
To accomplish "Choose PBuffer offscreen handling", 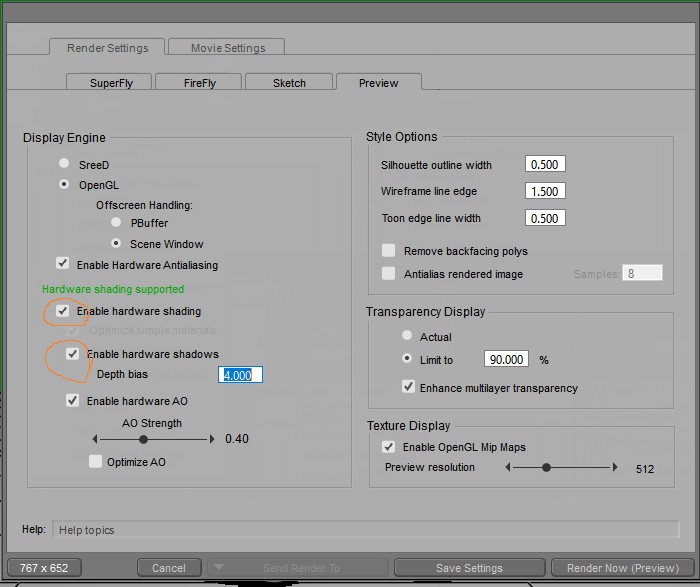I will click(x=117, y=222).
